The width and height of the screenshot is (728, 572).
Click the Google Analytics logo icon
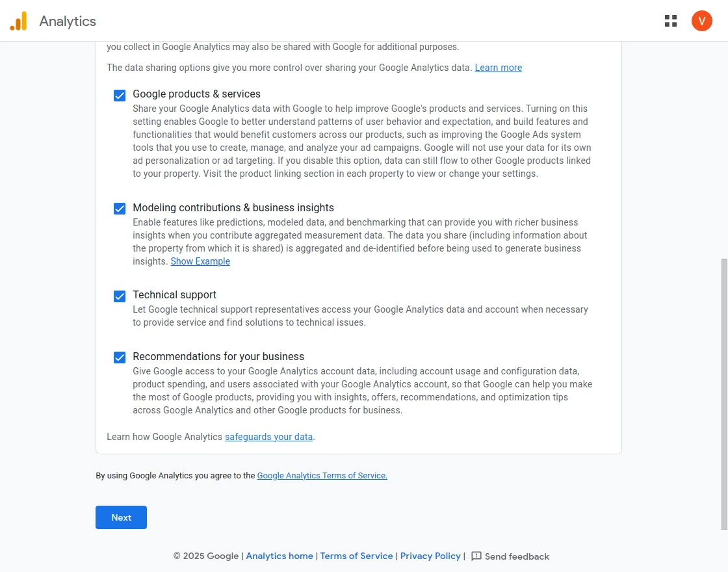tap(18, 21)
